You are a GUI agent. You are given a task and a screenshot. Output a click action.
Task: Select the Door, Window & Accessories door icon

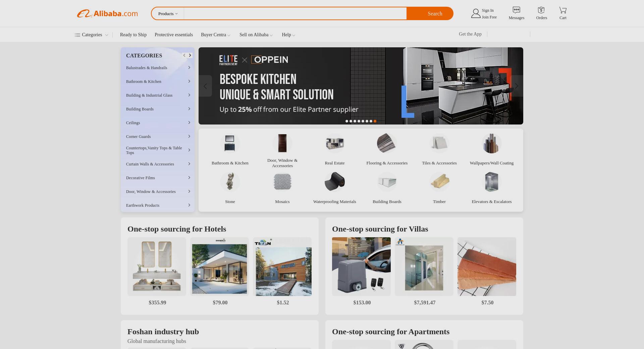tap(282, 144)
